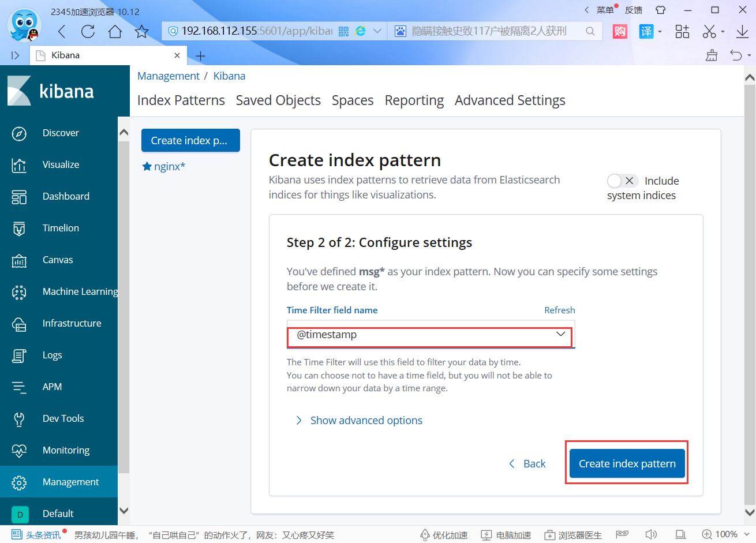Open translate icon dropdown arrow

660,32
